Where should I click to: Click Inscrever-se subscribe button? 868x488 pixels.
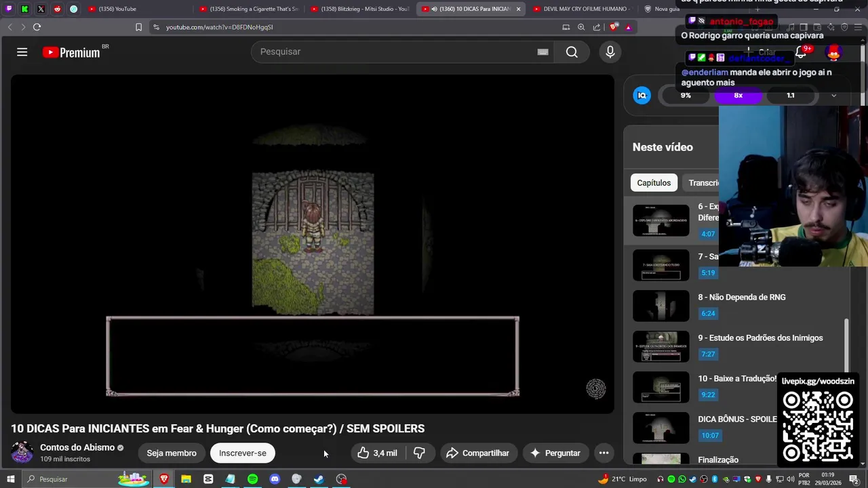coord(242,453)
